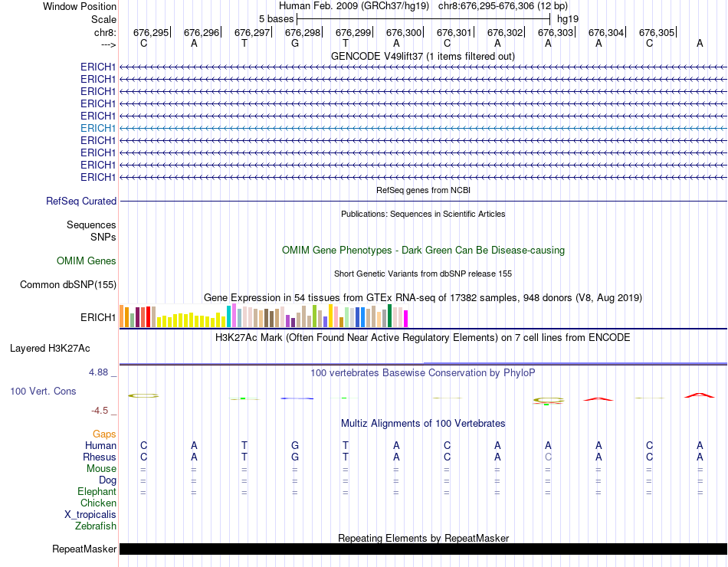Click the GENCODE V49lift37 track title
Screen dimensions: 728x567
[x=422, y=56]
